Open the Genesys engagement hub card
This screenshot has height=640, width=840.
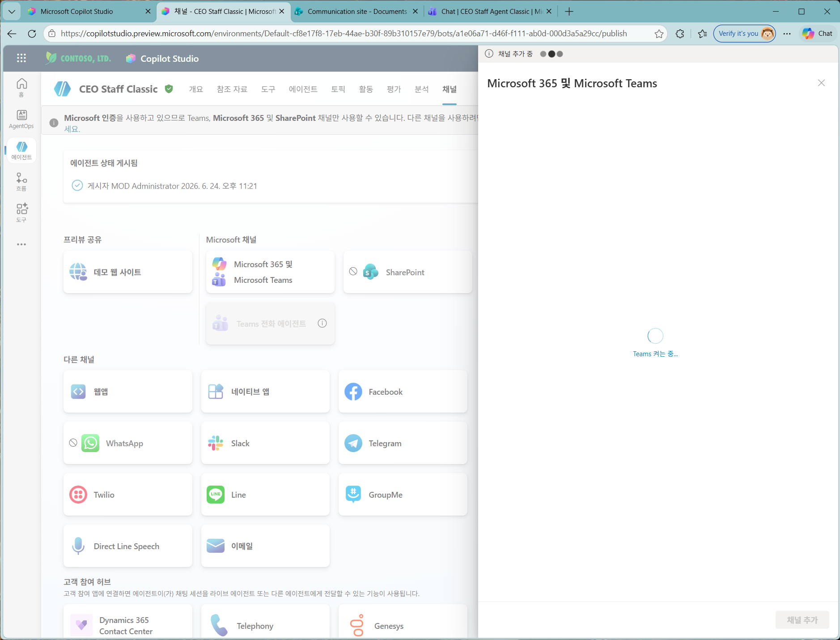[403, 622]
